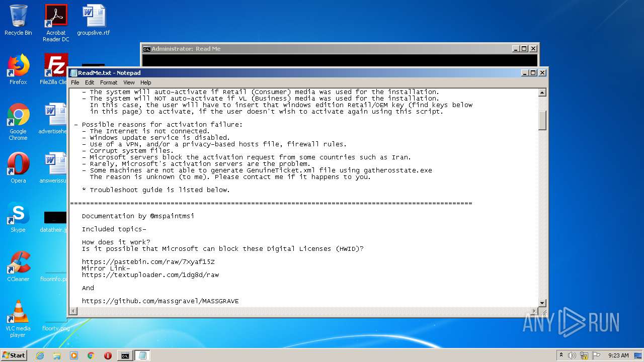Launch CCleaner desktop shortcut
644x362 pixels.
(x=18, y=266)
